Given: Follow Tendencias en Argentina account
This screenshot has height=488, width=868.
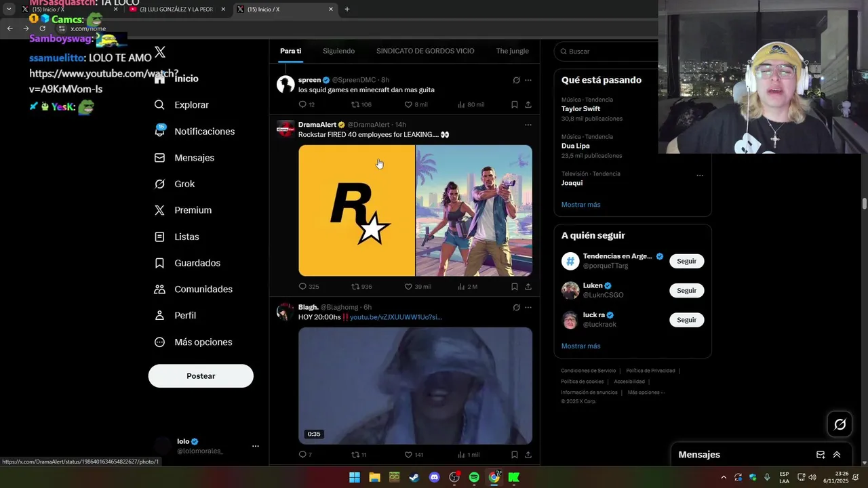Looking at the screenshot, I should click(686, 262).
